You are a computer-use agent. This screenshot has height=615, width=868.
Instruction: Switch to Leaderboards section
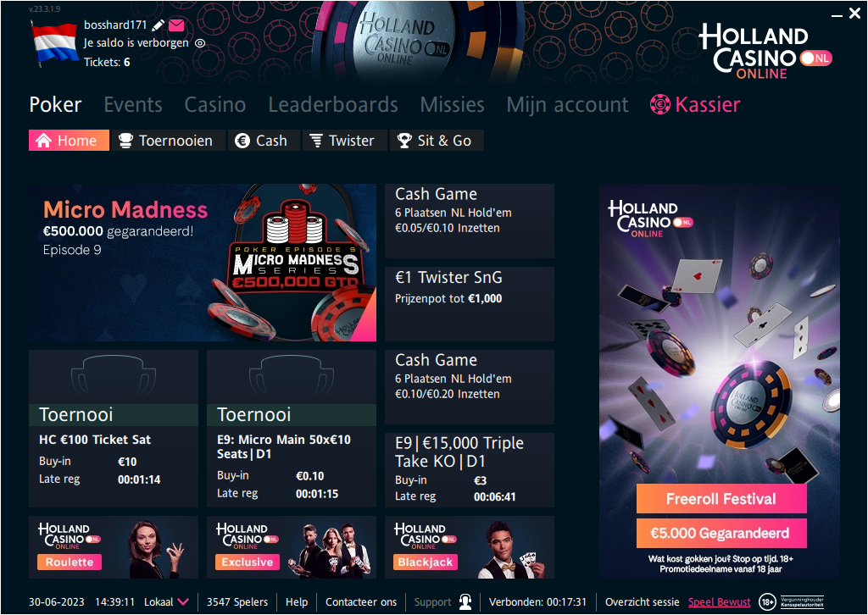point(332,104)
